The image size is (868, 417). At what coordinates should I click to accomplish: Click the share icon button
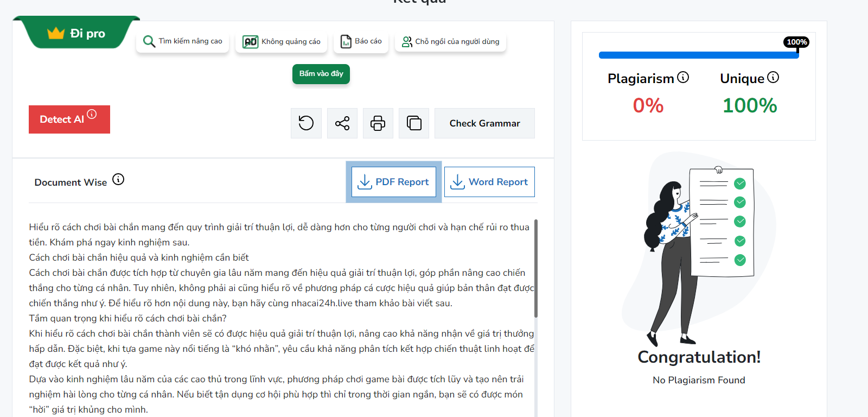coord(342,123)
